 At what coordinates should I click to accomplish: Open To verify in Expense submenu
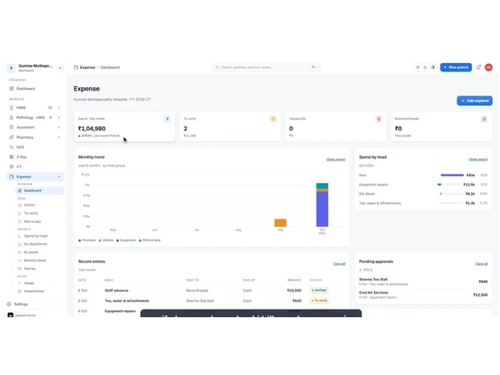[x=31, y=213]
